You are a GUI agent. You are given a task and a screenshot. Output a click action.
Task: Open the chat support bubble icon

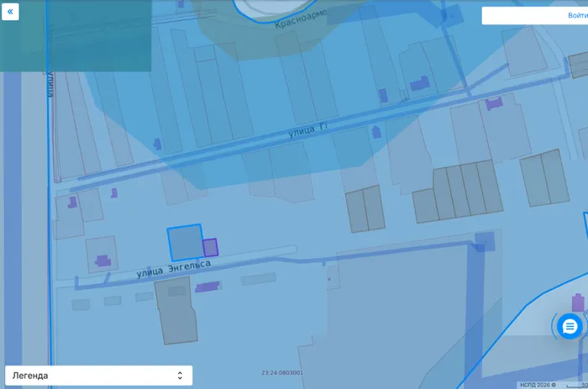(570, 327)
